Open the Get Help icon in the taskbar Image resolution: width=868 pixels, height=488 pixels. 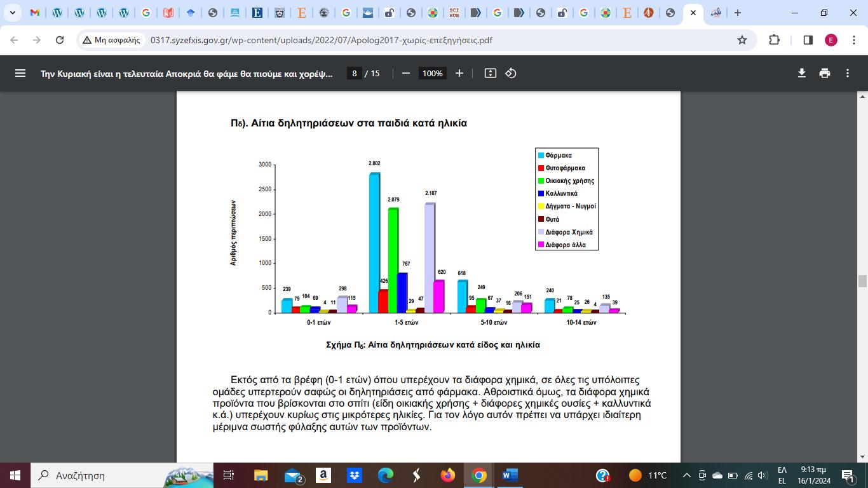tap(603, 475)
